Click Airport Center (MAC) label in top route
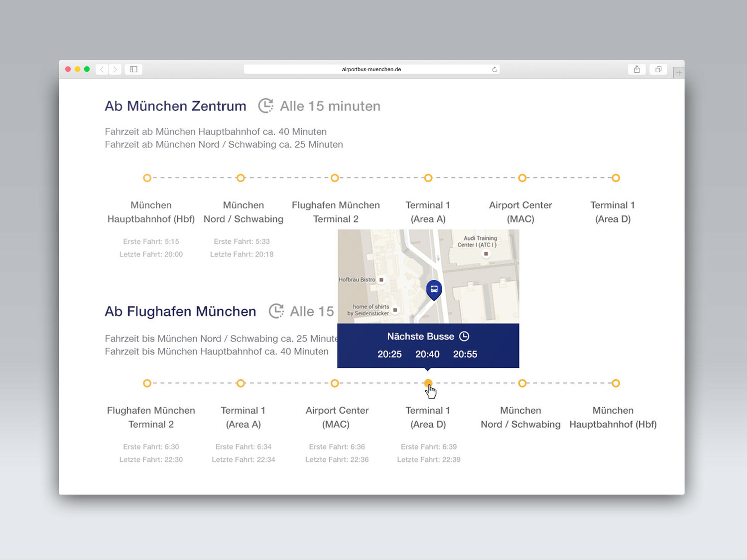Screen dimensions: 747x560 pyautogui.click(x=520, y=212)
